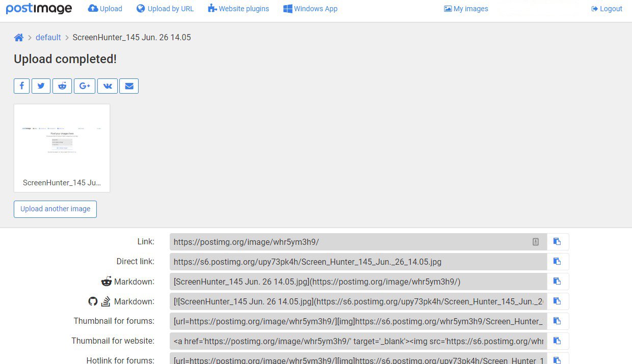This screenshot has width=632, height=364.
Task: Open Website plugins page
Action: pos(239,9)
